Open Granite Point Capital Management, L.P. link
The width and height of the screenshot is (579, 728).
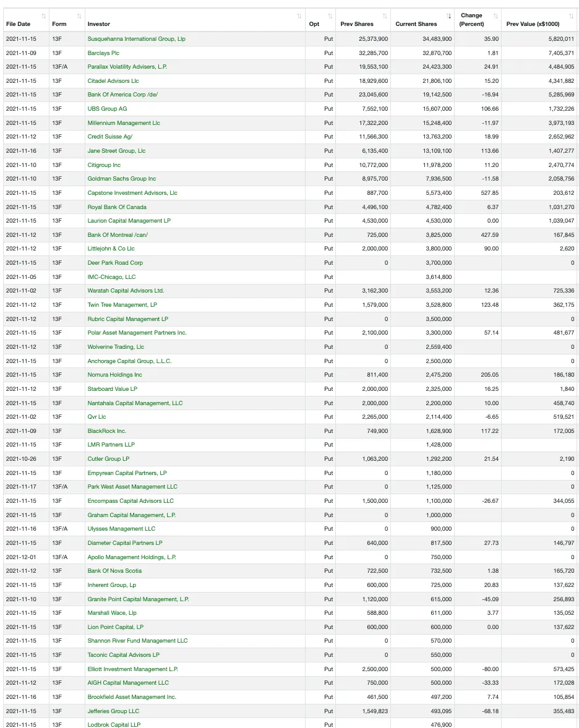(139, 599)
